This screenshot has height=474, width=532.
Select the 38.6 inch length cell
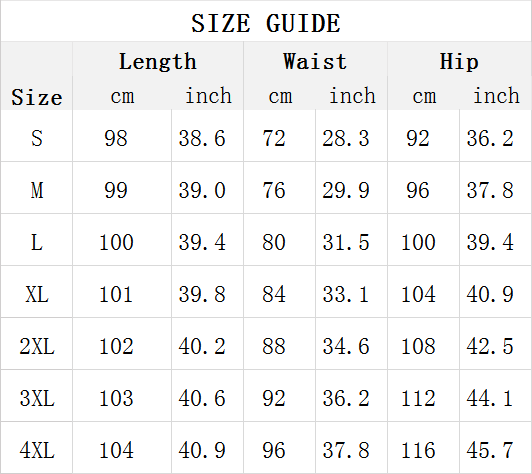[202, 138]
